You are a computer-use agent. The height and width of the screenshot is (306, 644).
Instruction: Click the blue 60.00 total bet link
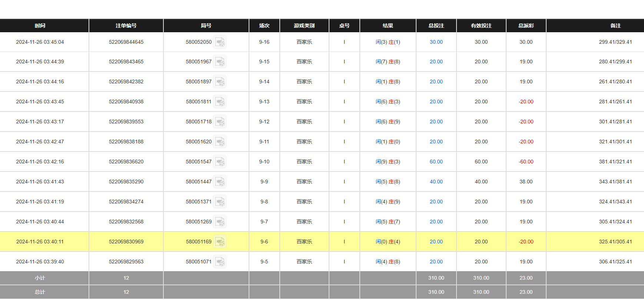[436, 162]
